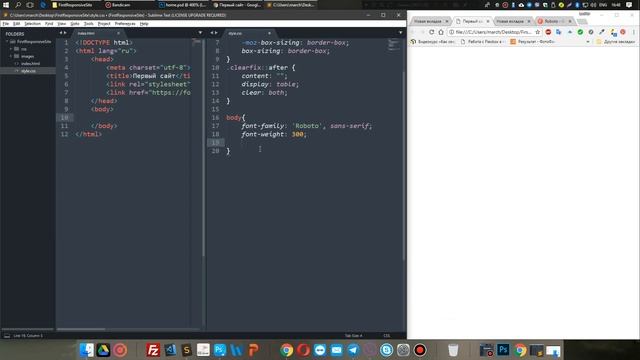Viewport: 640px width, 360px height.
Task: Open the trash bin in the dock
Action: pos(453,350)
